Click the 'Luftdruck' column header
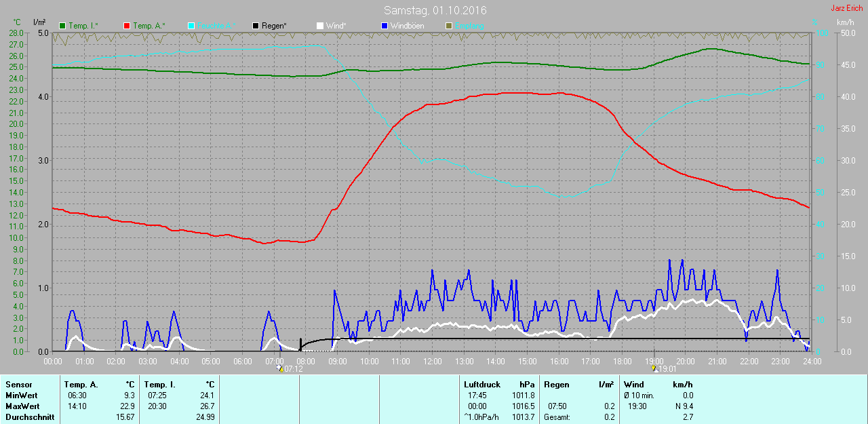The image size is (868, 424). point(481,385)
